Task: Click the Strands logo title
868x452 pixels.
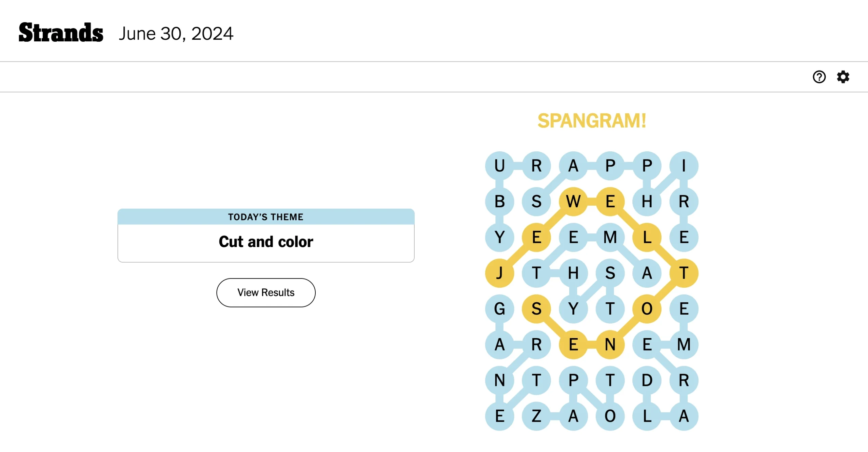Action: pos(61,33)
